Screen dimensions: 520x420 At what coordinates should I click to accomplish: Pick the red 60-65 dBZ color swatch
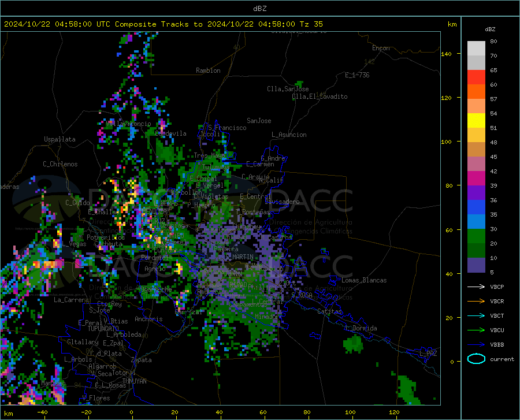(476, 77)
